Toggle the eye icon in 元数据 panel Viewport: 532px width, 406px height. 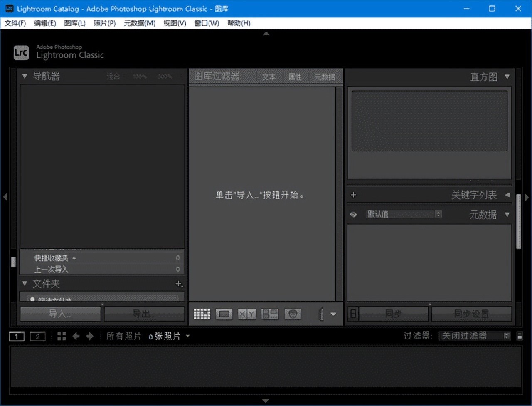[x=353, y=215]
